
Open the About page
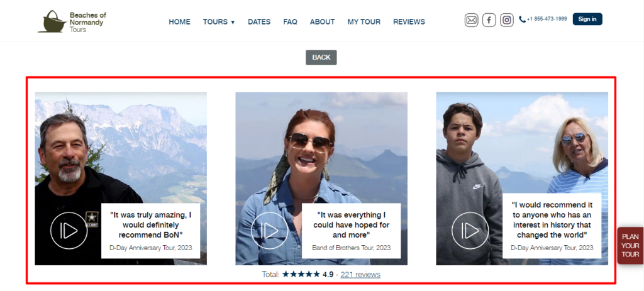click(322, 22)
